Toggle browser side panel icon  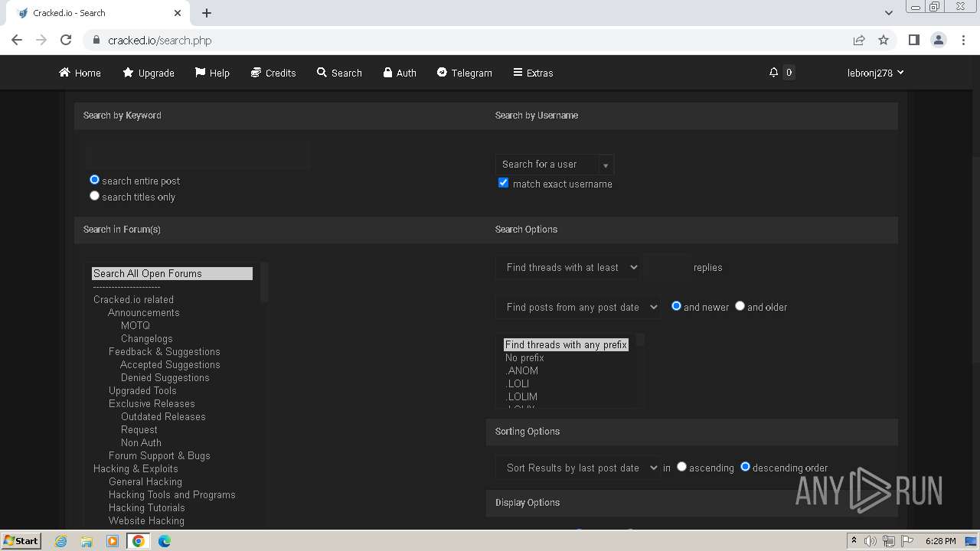[913, 40]
